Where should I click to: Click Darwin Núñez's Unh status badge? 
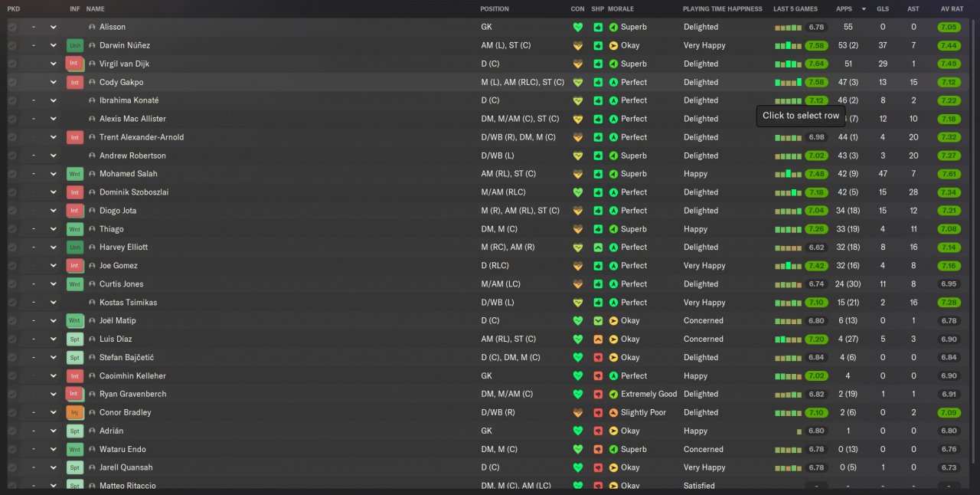(74, 45)
